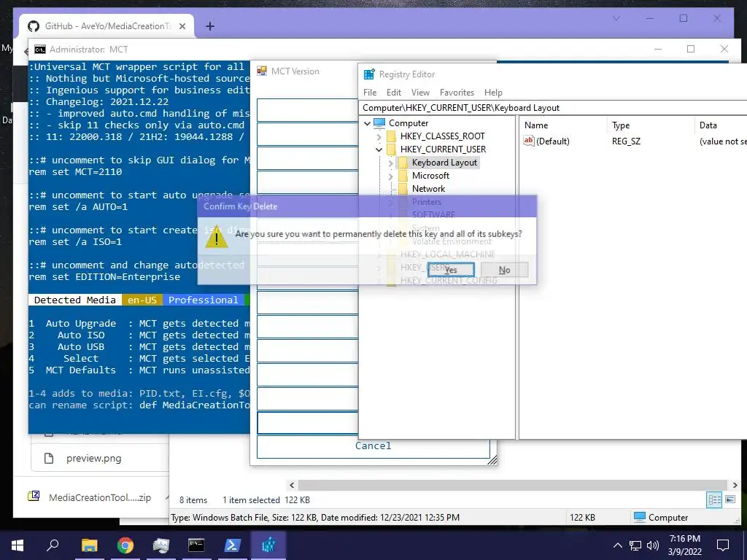
Task: Switch Explorer to details view
Action: coord(714,499)
